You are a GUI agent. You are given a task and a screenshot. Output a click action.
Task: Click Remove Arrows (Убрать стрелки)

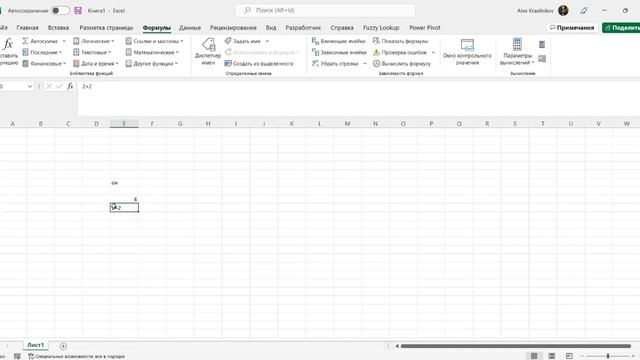pos(335,64)
